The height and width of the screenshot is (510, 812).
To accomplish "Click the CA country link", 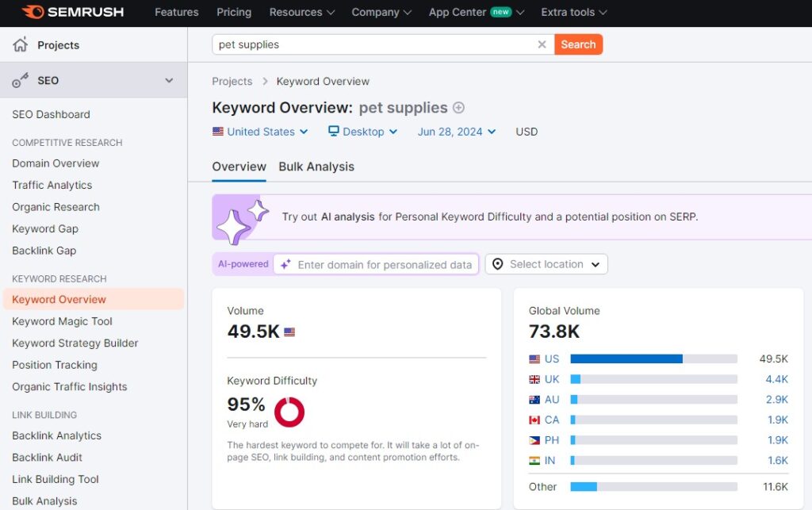I will point(552,420).
